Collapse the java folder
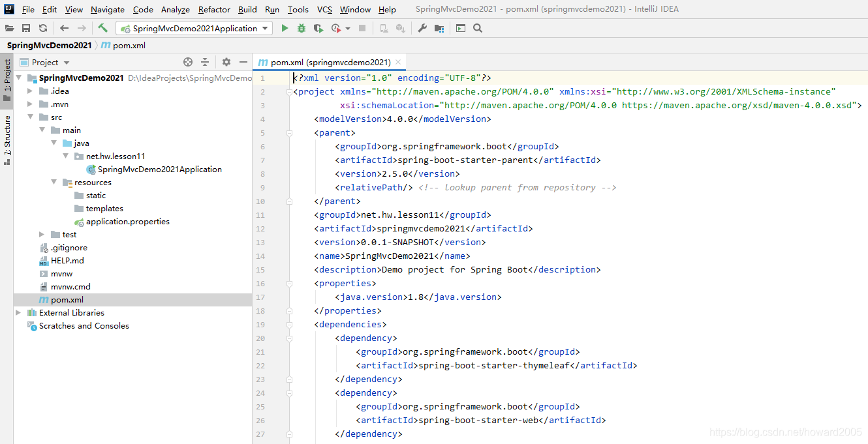Viewport: 868px width, 444px height. 54,143
